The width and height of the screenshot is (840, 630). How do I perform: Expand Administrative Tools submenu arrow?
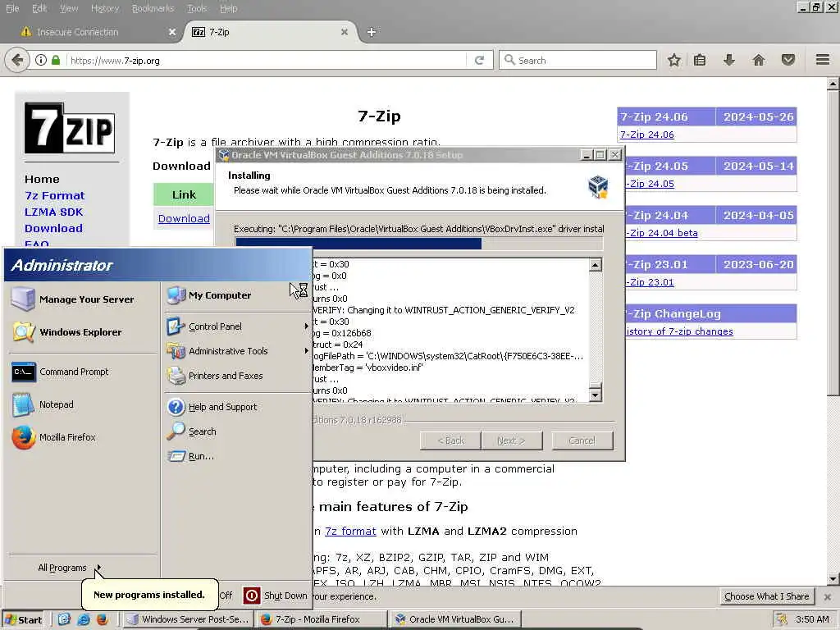306,351
